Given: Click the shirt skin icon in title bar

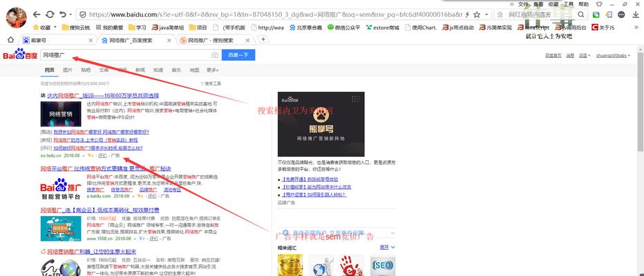Looking at the screenshot, I should click(598, 4).
